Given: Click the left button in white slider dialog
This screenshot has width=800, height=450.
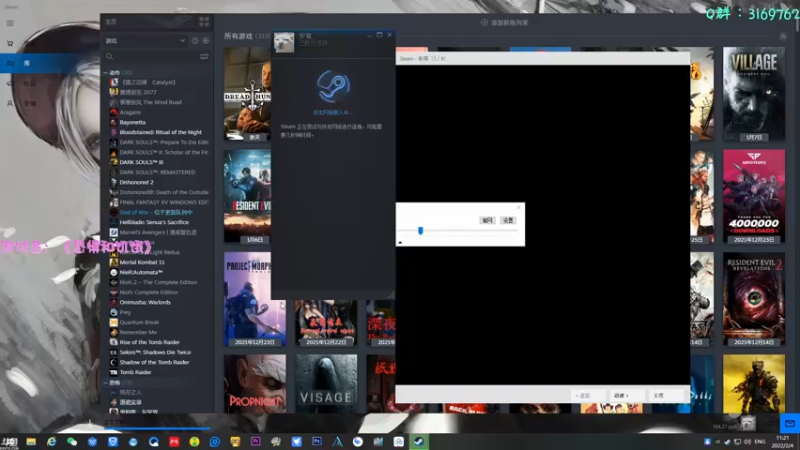Looking at the screenshot, I should (487, 220).
